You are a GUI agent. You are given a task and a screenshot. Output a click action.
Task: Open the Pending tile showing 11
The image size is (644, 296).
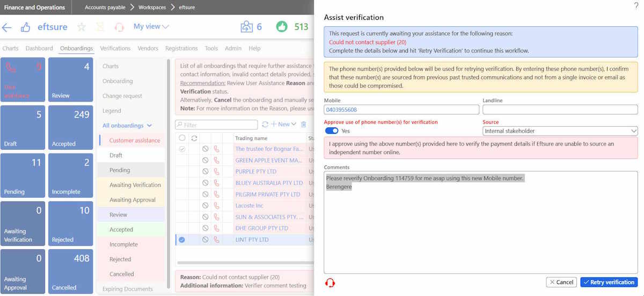tap(23, 176)
